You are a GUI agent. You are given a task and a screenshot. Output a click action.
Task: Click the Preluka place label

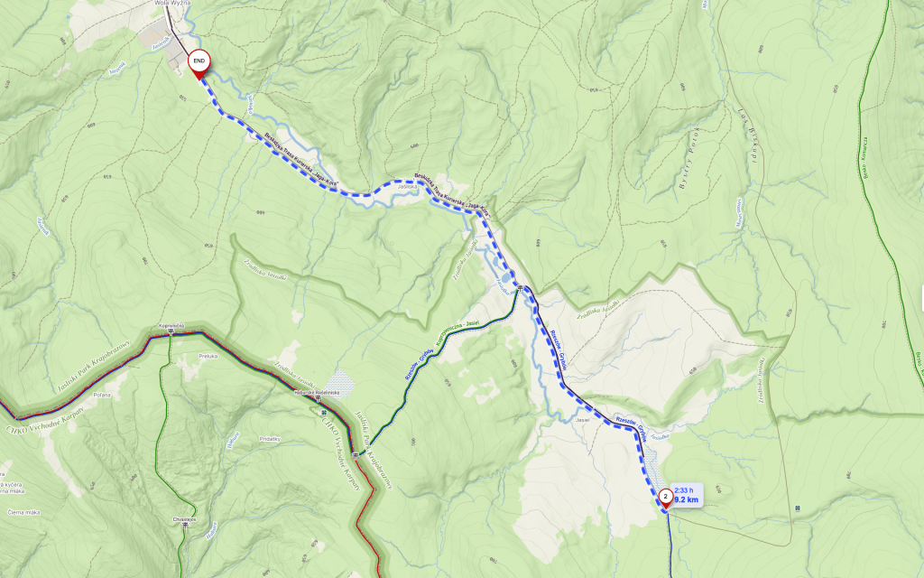pyautogui.click(x=208, y=356)
